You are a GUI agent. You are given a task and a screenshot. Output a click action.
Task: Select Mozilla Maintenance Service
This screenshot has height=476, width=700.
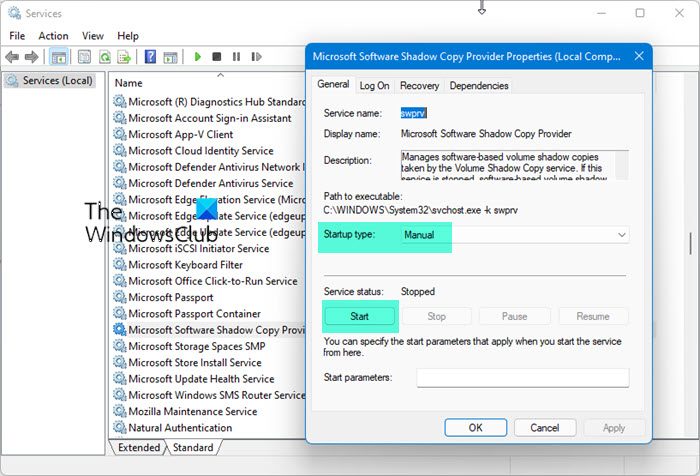click(208, 412)
